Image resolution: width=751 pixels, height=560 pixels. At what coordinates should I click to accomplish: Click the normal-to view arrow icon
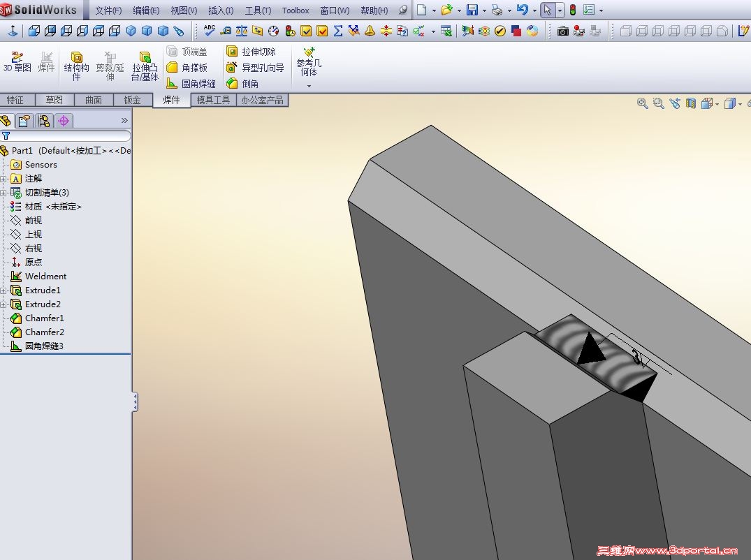(13, 31)
